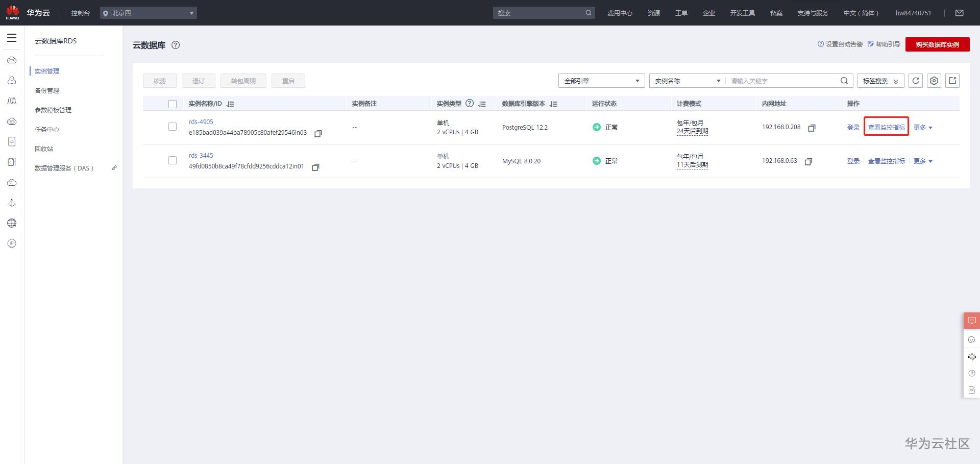Click inside the 请输入关键字 search field

click(782, 81)
